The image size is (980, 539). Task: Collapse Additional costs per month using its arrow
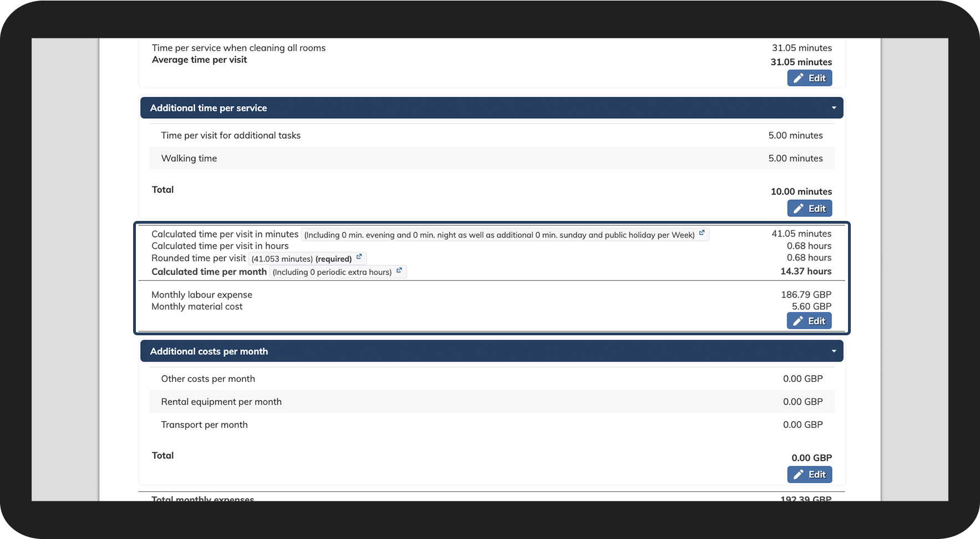pyautogui.click(x=834, y=351)
